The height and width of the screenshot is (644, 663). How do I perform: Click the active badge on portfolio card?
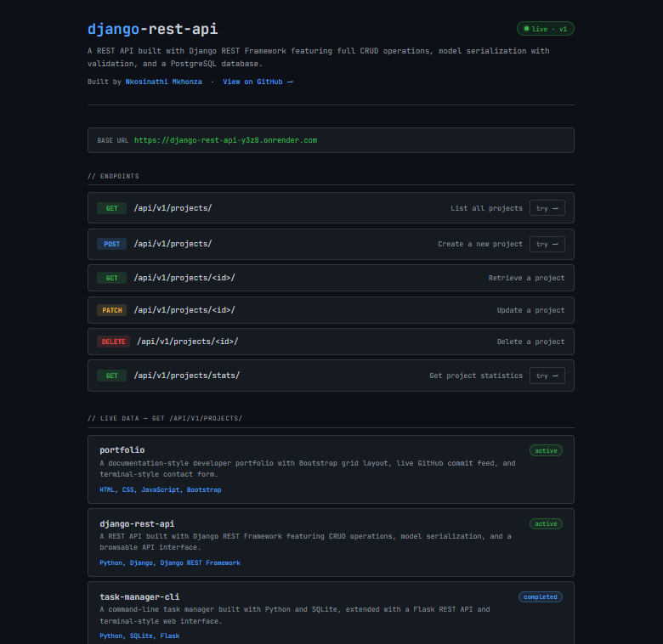click(546, 450)
